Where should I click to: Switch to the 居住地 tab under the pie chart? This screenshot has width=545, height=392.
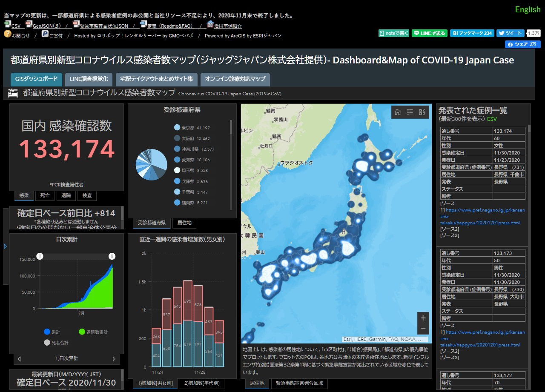pyautogui.click(x=184, y=223)
